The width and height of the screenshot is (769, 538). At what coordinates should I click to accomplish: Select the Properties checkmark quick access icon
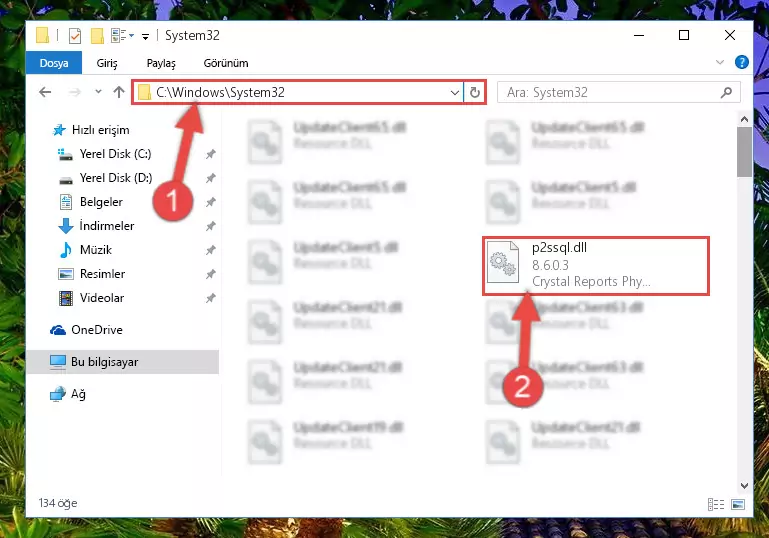(75, 36)
